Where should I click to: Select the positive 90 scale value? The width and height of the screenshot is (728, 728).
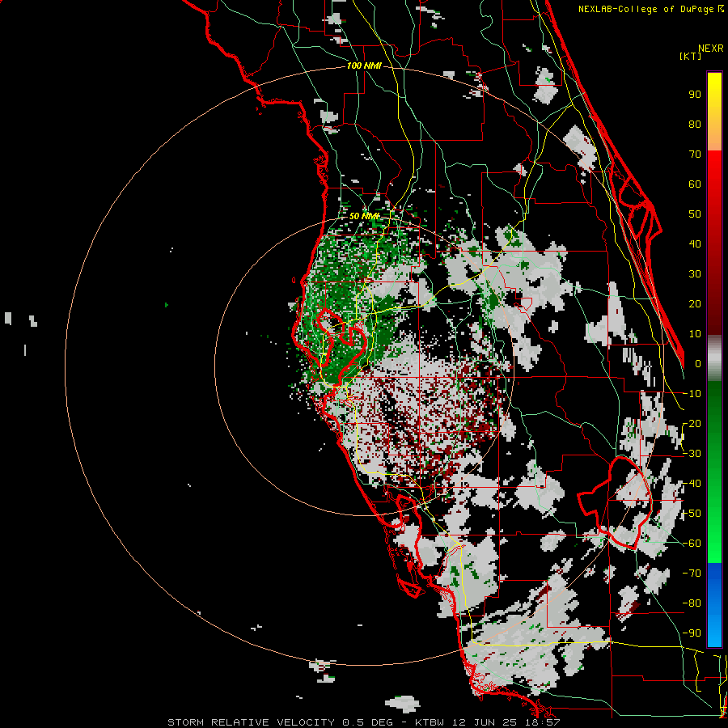pos(695,95)
